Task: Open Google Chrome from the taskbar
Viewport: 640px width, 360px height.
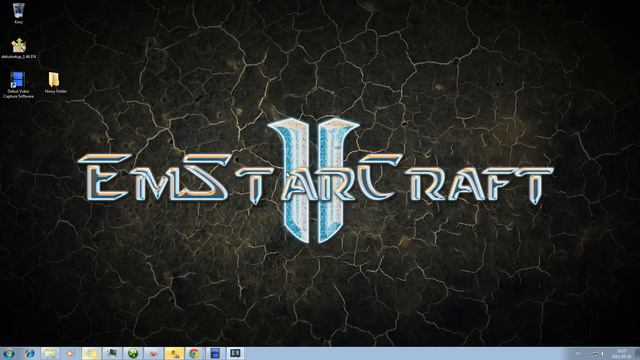Action: [194, 353]
